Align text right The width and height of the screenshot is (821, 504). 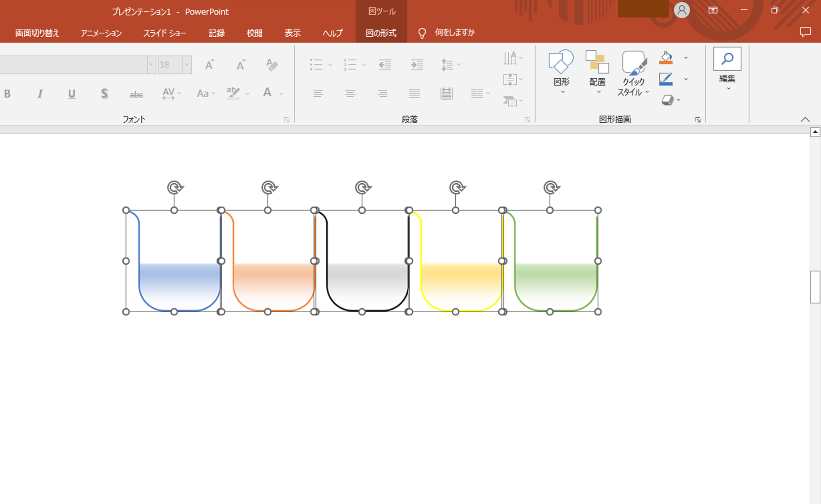[382, 93]
